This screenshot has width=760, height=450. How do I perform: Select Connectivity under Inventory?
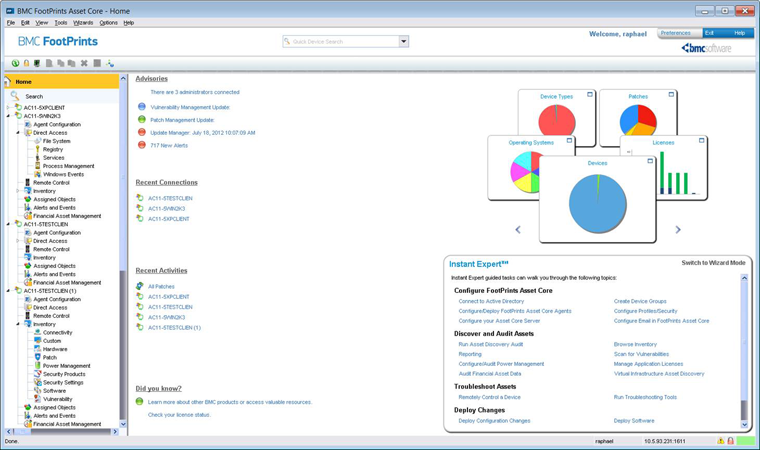click(57, 333)
